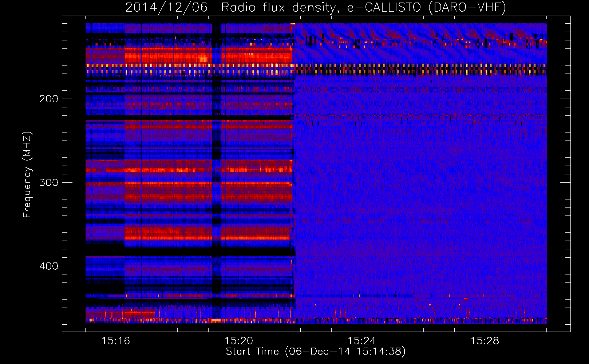Click the 'Frequency (MHZ)' axis label
The width and height of the screenshot is (589, 364).
point(27,175)
